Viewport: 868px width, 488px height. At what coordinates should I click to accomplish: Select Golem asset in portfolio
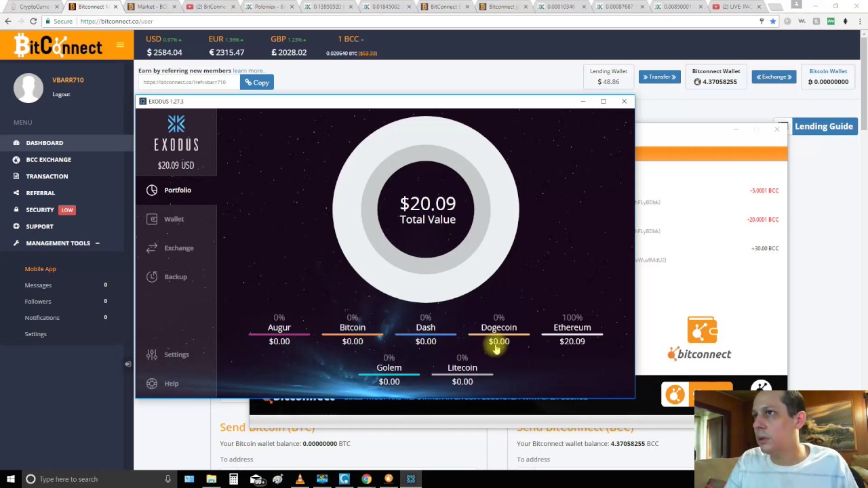click(x=389, y=371)
